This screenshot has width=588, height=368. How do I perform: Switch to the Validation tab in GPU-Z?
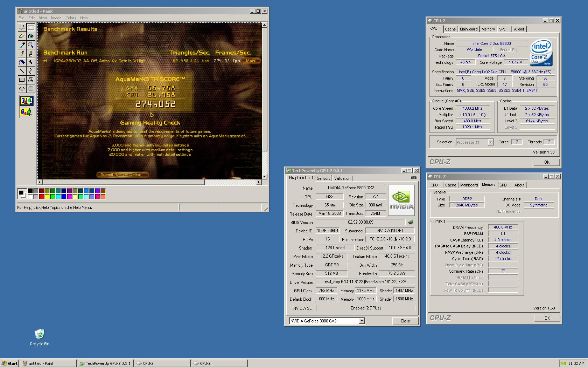[x=342, y=178]
